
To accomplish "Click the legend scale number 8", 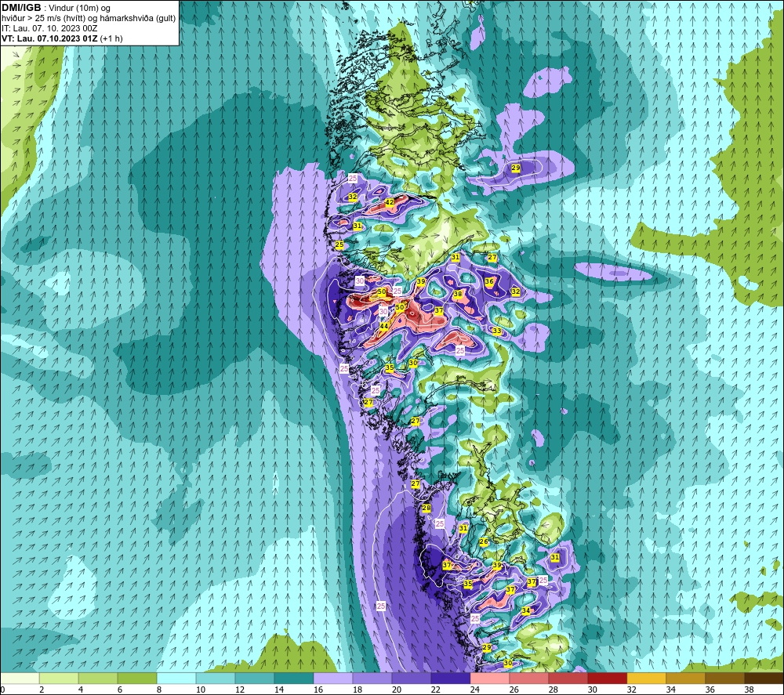I will [x=159, y=690].
